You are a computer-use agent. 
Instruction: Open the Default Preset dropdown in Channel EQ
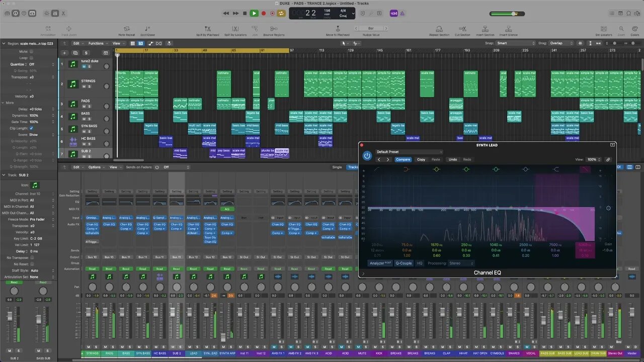[x=409, y=152]
